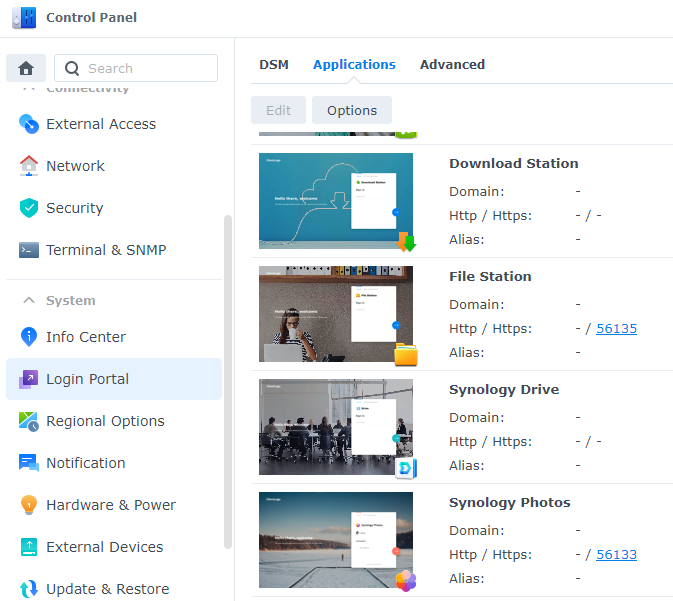Open Hardware & Power settings
Viewport: 673px width, 601px height.
coord(114,505)
